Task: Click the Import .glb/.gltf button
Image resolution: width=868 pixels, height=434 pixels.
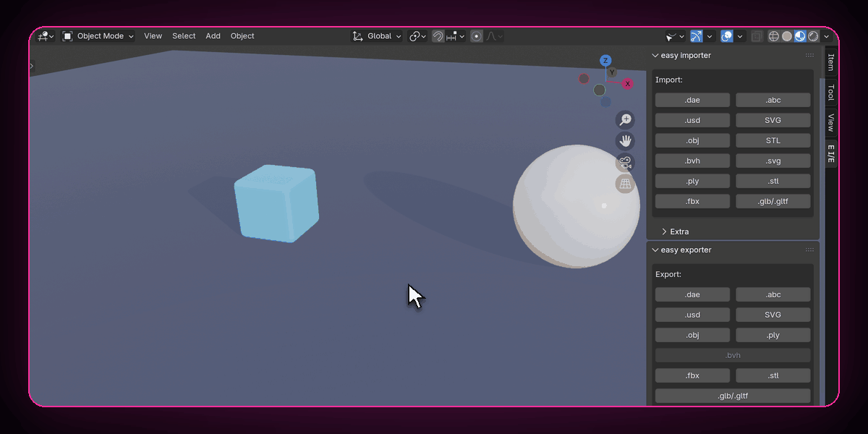Action: 773,202
